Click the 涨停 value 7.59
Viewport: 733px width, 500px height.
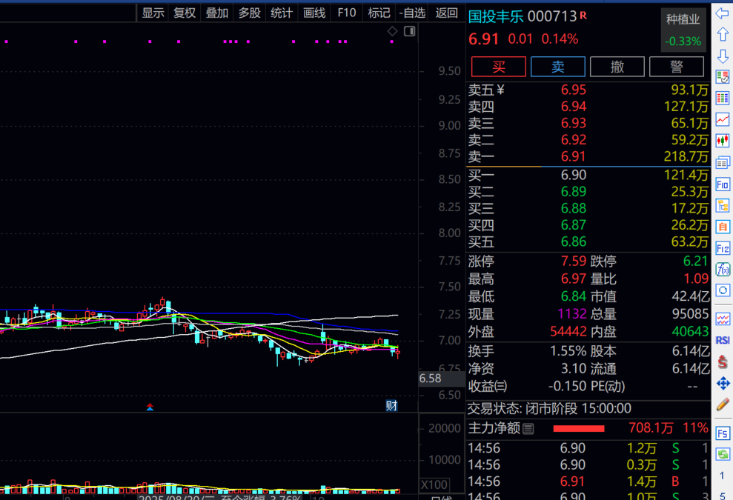tap(573, 261)
